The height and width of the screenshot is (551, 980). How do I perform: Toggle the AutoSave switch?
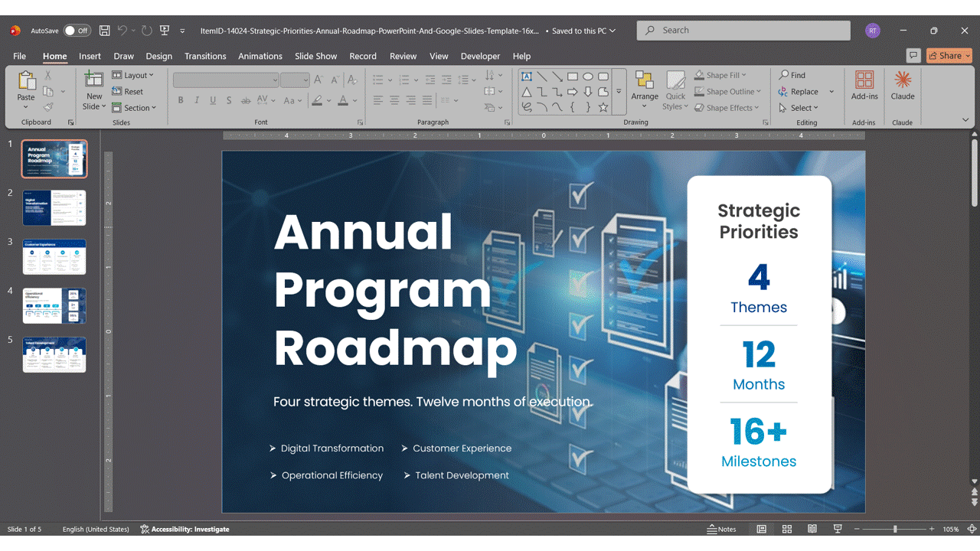77,31
